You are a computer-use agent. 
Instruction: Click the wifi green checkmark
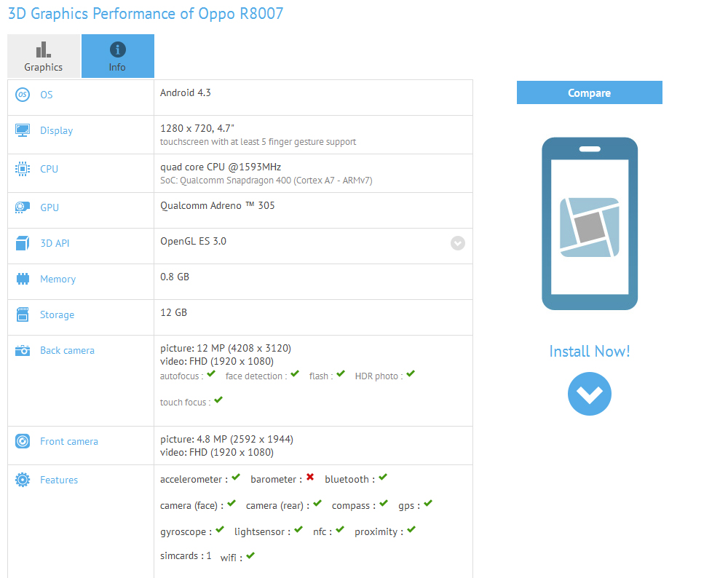[x=250, y=555]
